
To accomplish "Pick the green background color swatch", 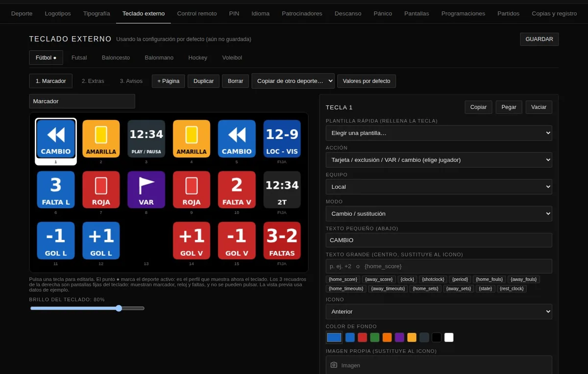I will point(375,337).
